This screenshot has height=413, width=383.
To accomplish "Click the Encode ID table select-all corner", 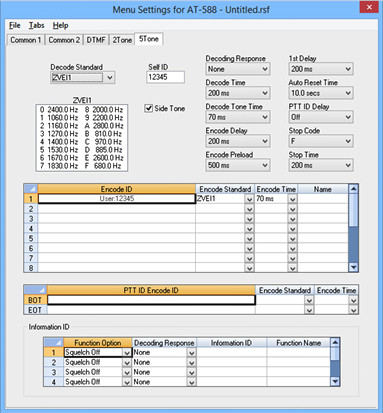I will 31,189.
